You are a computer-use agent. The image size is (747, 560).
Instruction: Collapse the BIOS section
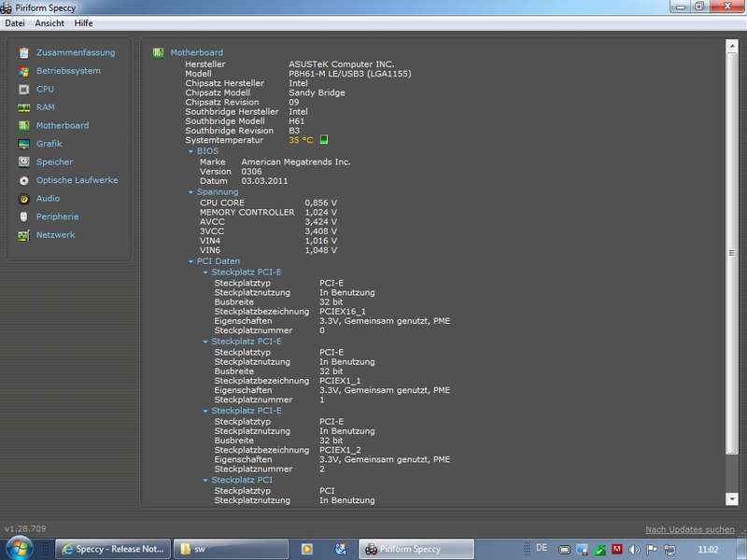(190, 151)
